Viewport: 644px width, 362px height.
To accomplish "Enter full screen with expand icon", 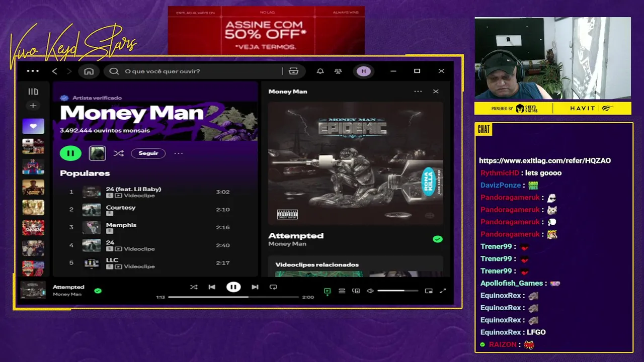I will (x=443, y=291).
